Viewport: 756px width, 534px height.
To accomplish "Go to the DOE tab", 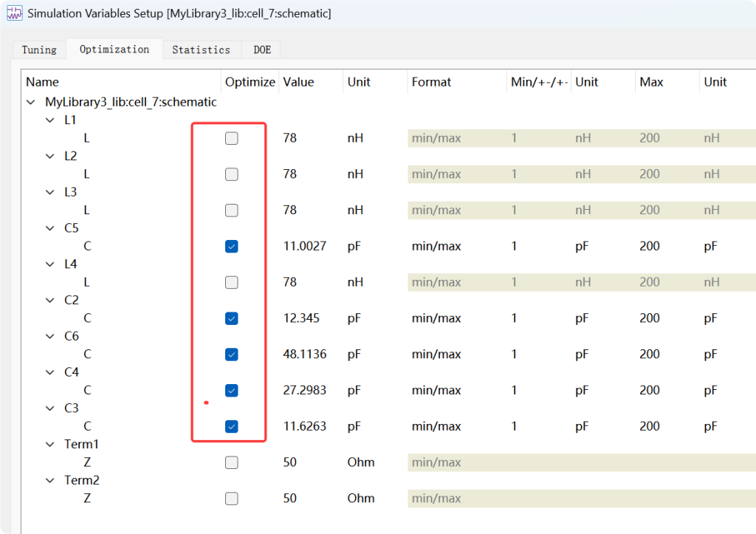I will (x=262, y=49).
